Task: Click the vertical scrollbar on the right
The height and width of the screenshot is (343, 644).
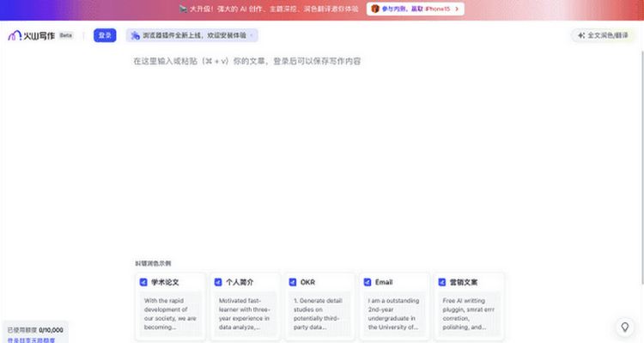Action: click(x=642, y=167)
